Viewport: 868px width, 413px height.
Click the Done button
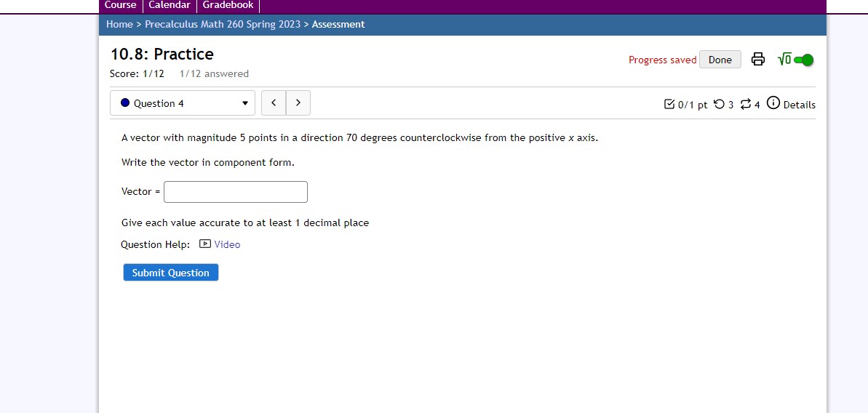(x=720, y=60)
